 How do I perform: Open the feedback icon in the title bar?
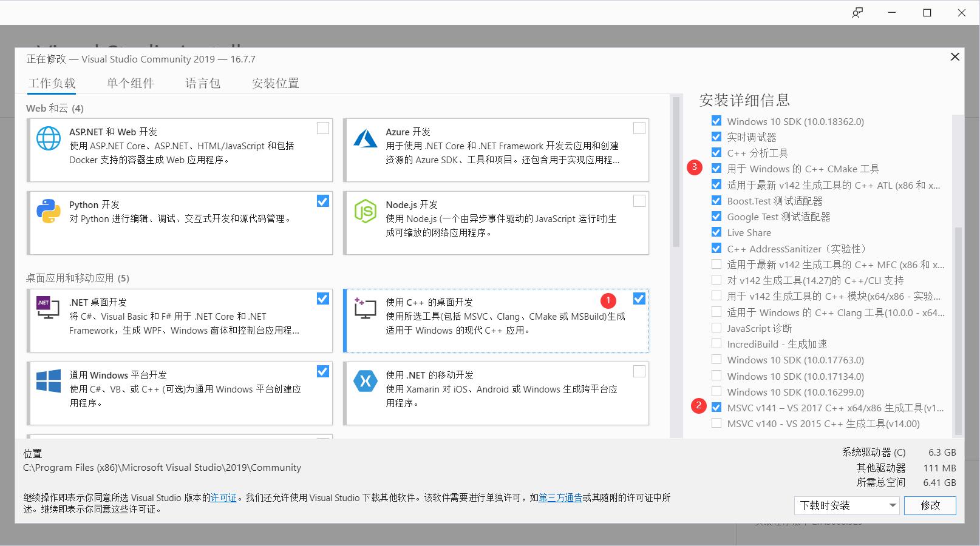857,12
